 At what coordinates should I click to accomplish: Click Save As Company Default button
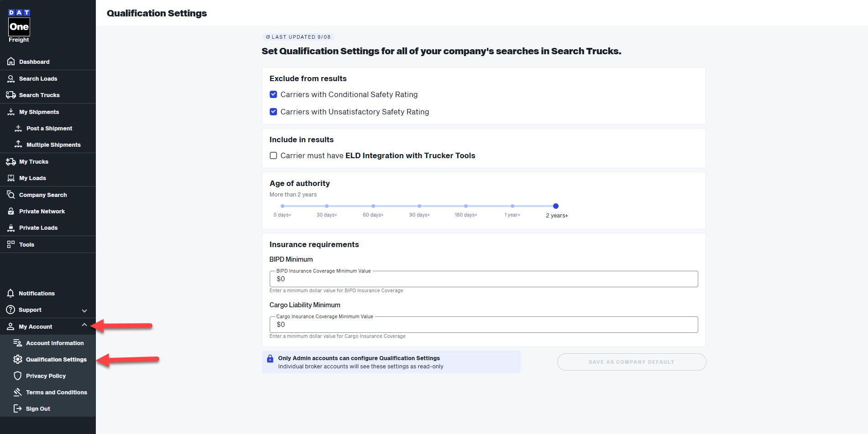pyautogui.click(x=631, y=362)
